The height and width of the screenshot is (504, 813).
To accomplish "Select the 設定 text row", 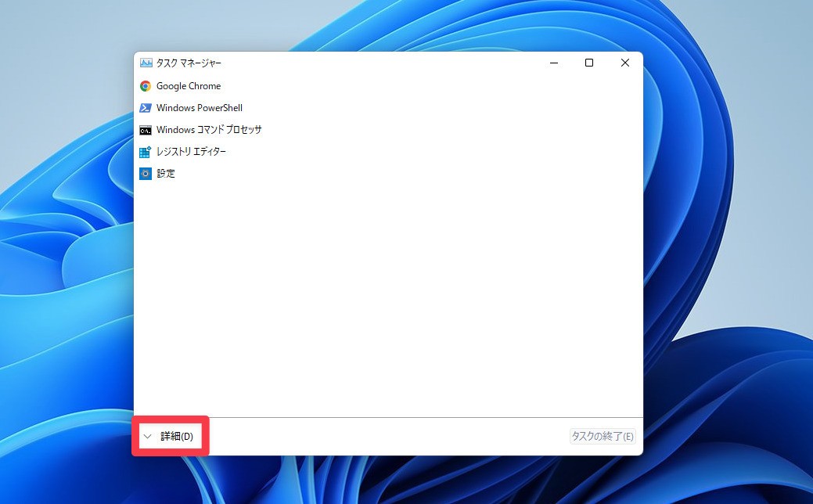I will (x=166, y=174).
